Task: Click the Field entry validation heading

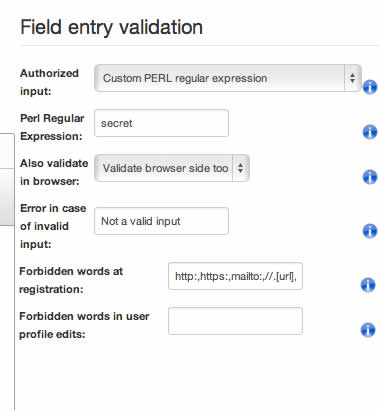Action: (x=111, y=27)
